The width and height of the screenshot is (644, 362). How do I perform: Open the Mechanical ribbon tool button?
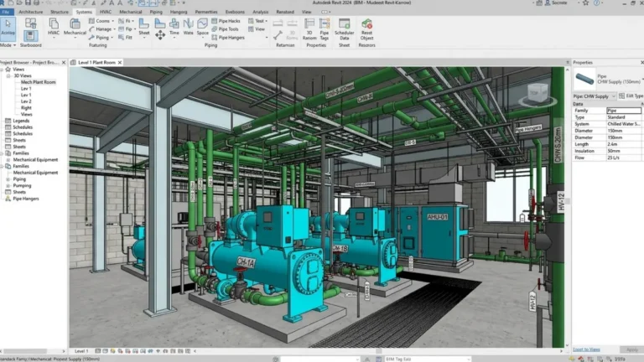75,27
